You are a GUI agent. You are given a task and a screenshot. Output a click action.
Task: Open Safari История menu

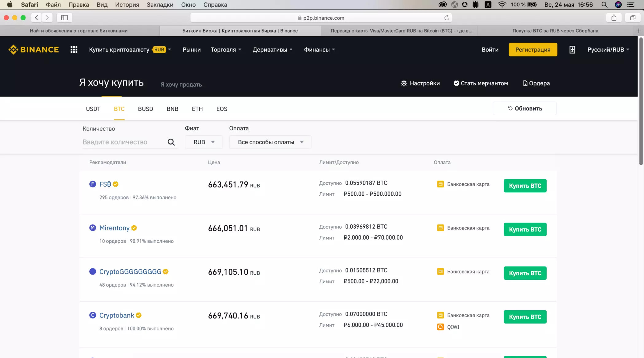click(x=127, y=5)
